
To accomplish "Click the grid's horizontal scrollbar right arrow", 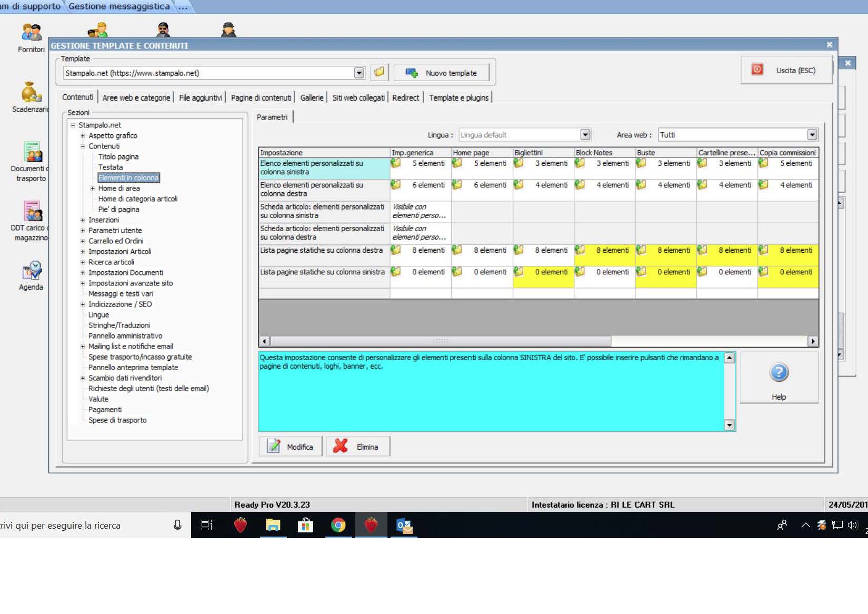I will 813,341.
